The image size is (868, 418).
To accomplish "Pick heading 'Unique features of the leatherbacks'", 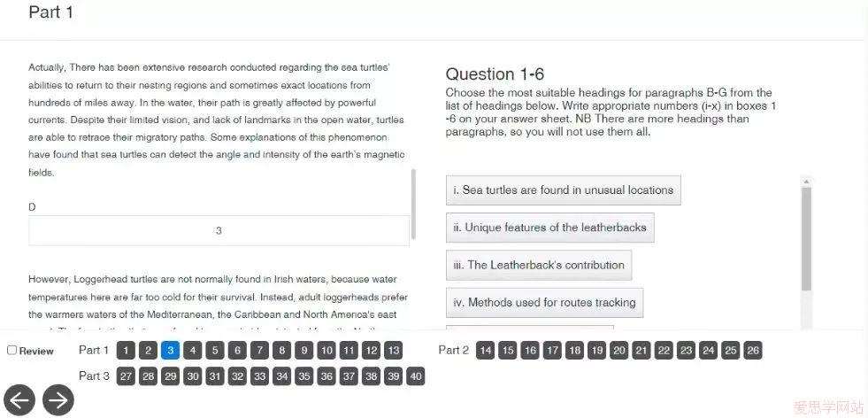I will point(549,228).
